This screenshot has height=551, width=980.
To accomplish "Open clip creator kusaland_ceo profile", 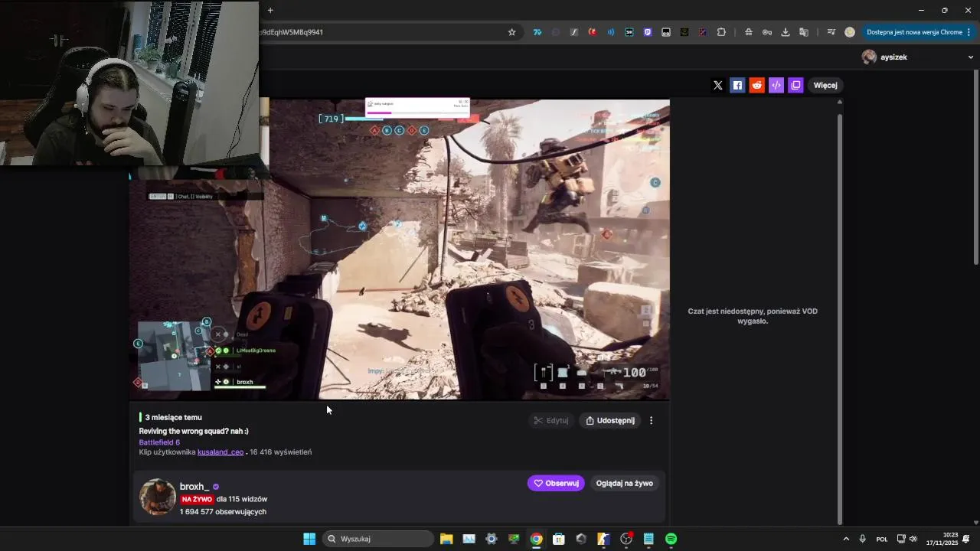I will [x=220, y=452].
